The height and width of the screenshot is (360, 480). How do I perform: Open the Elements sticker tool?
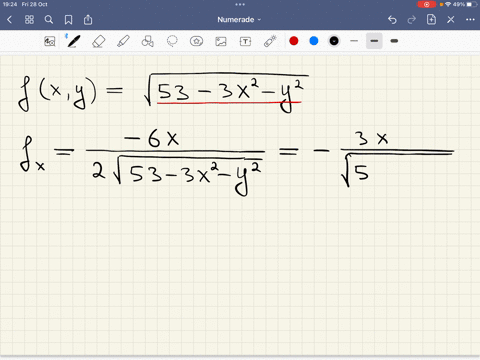196,41
